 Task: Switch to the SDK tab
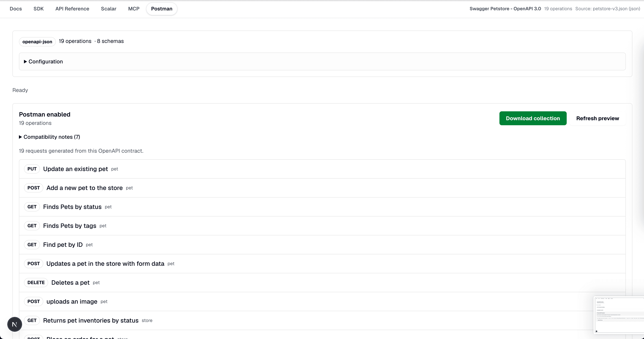38,9
